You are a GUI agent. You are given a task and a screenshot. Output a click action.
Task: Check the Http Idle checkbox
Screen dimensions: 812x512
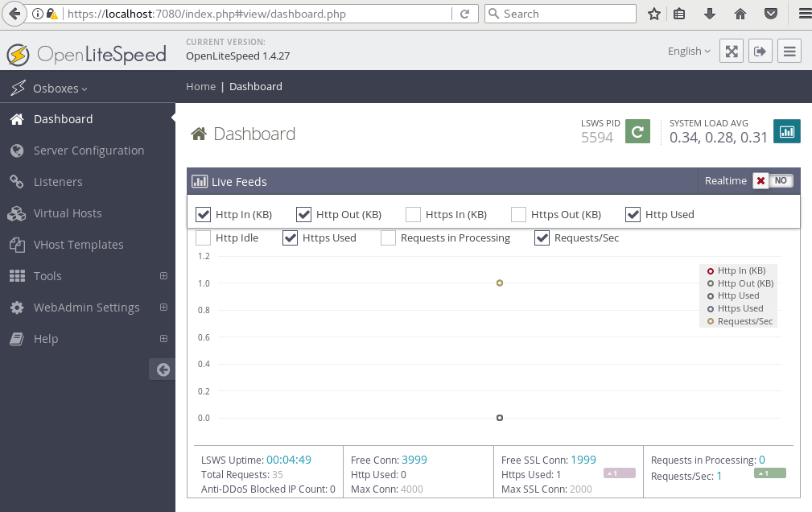tap(203, 237)
